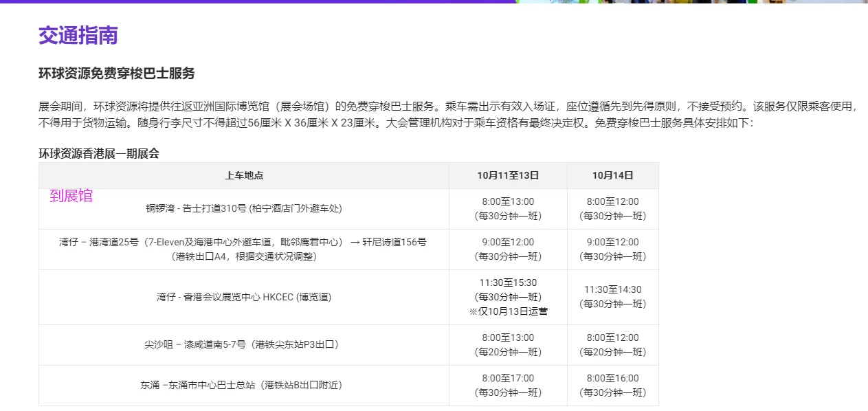
Task: Click 9:00至12:00 in the 10月11至13日 column
Action: [508, 242]
